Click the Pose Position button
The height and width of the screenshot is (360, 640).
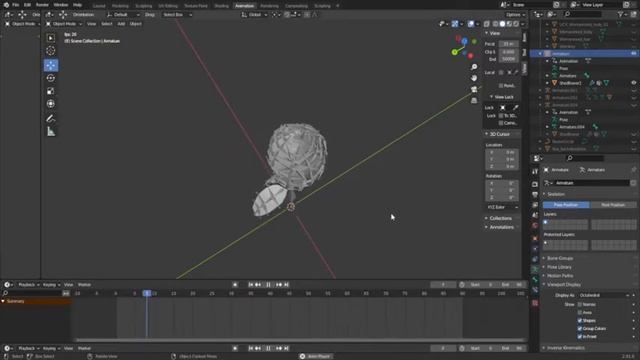[566, 205]
